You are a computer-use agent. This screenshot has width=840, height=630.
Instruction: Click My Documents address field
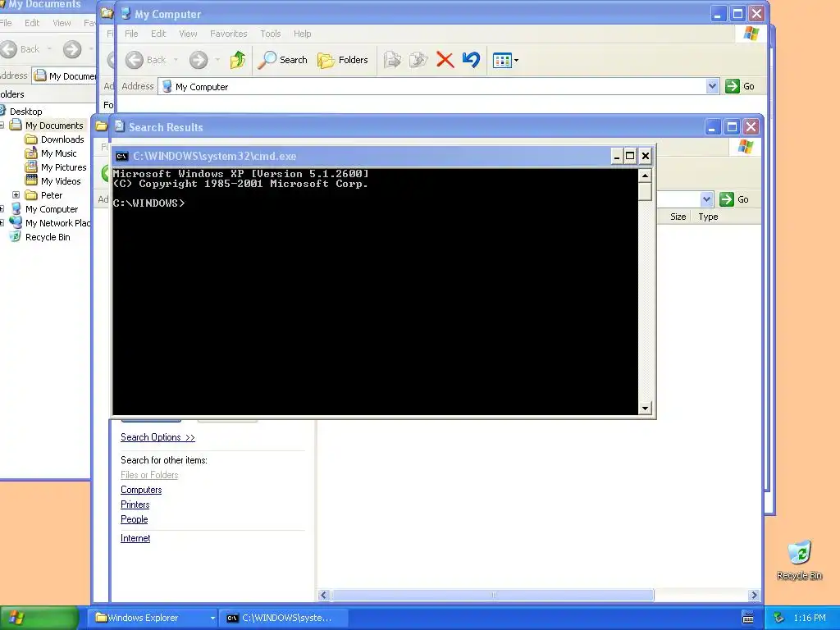click(x=64, y=76)
